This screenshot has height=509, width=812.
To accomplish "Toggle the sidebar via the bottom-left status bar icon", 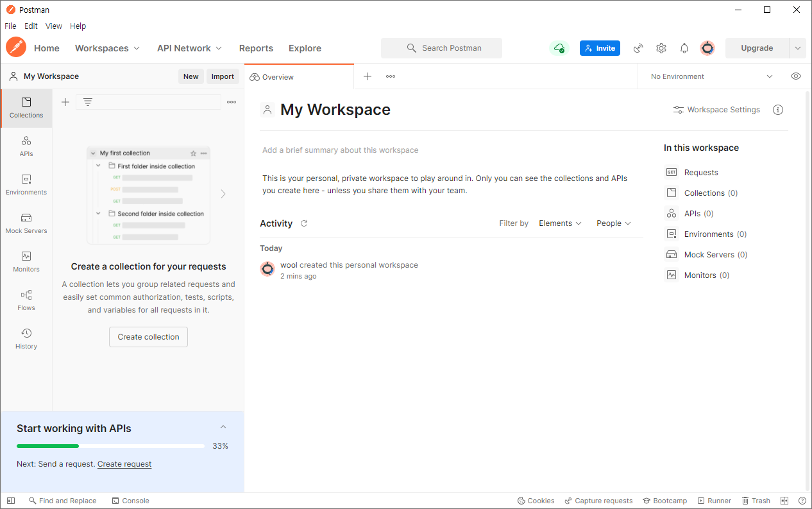I will [10, 501].
